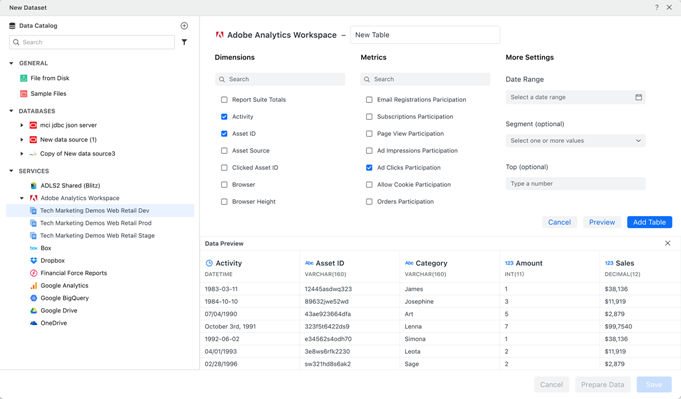Open the Segment values dropdown
681x399 pixels.
click(575, 141)
